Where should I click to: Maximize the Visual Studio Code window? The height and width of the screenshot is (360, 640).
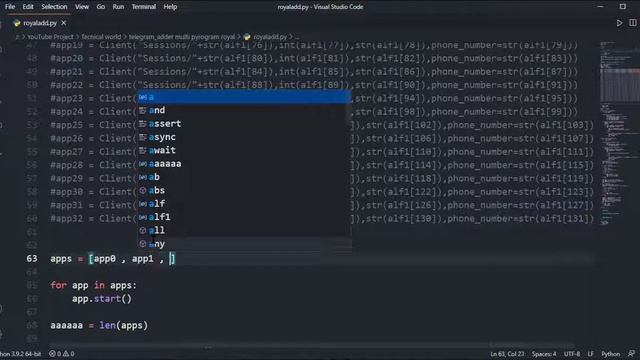623,7
